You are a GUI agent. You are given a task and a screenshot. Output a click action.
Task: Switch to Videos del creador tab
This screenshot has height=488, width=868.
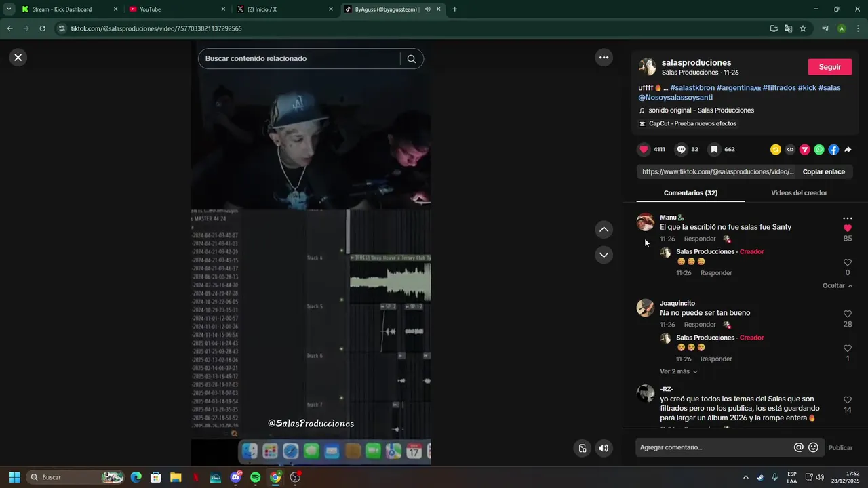(x=799, y=193)
